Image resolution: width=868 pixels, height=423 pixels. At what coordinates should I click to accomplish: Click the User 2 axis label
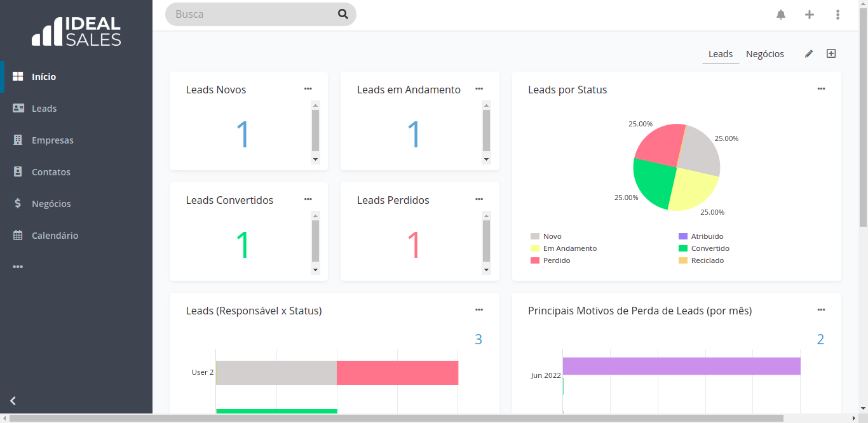pyautogui.click(x=203, y=372)
